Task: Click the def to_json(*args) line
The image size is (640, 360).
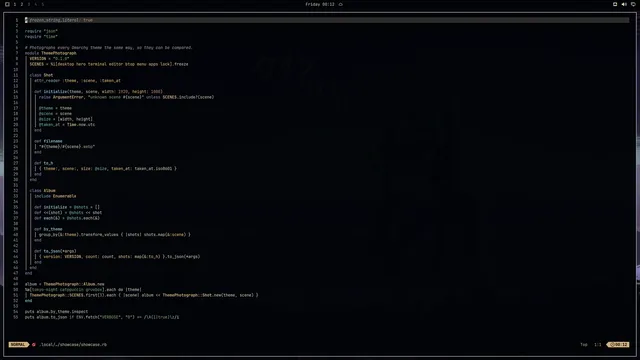Action: coord(55,251)
